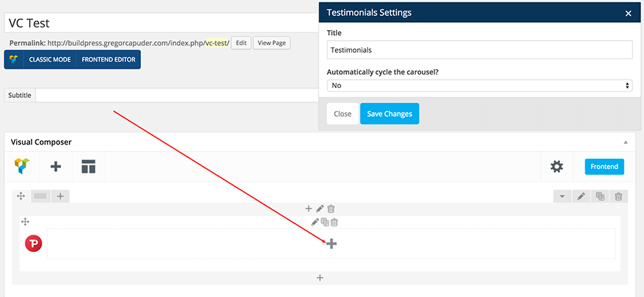Edit the Testimonials element with its pencil icon
Viewport: 644px width, 297px height.
[x=315, y=223]
